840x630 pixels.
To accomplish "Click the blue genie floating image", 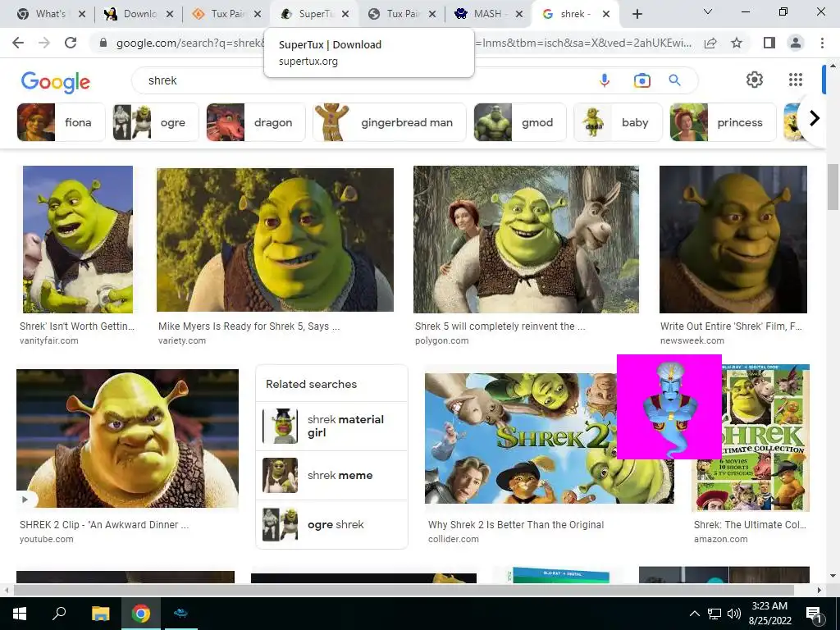I will pyautogui.click(x=669, y=407).
